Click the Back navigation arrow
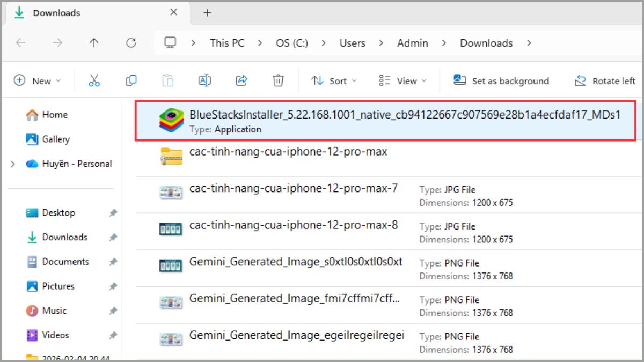Image resolution: width=644 pixels, height=362 pixels. click(20, 43)
